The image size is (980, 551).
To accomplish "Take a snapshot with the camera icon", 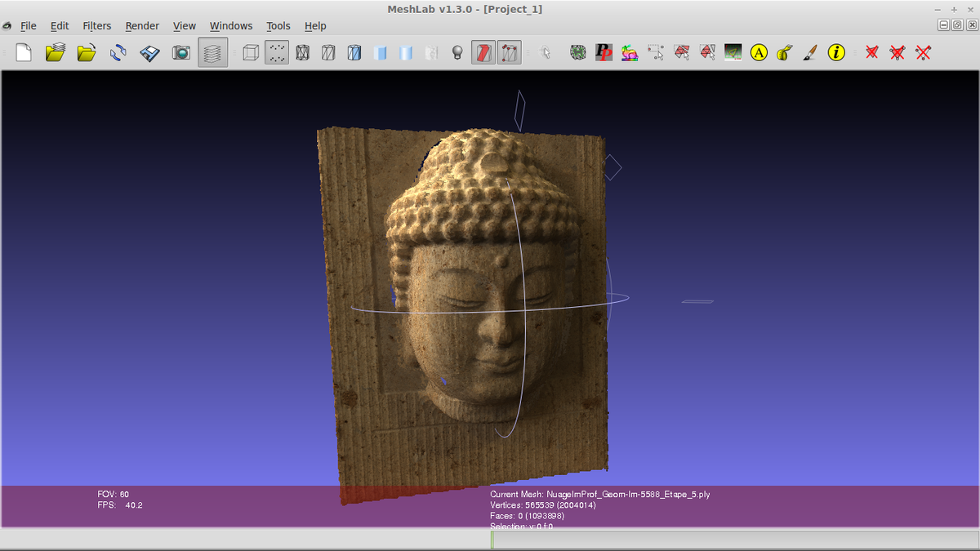I will (180, 53).
